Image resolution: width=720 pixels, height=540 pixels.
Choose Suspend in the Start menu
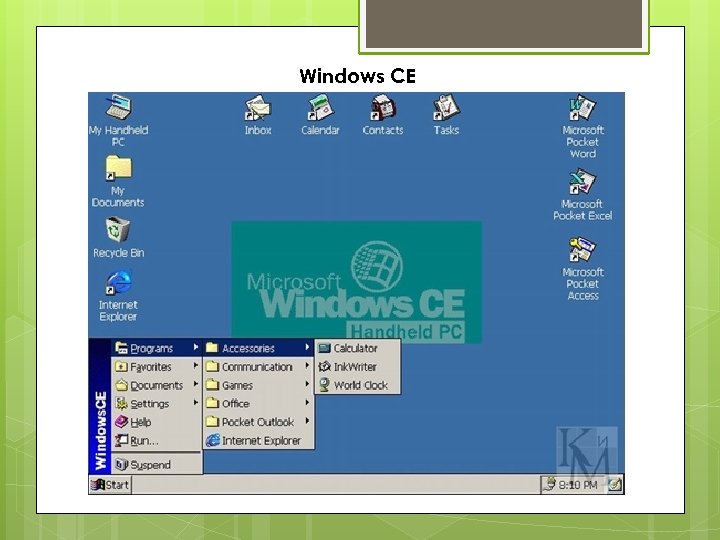point(157,465)
